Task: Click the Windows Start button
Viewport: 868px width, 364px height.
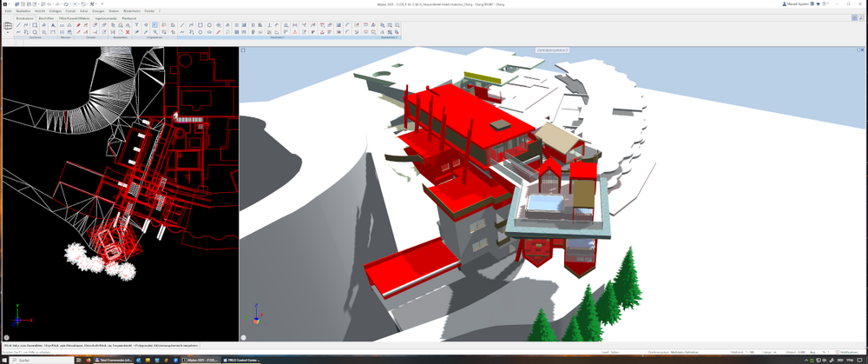Action: pyautogui.click(x=6, y=360)
